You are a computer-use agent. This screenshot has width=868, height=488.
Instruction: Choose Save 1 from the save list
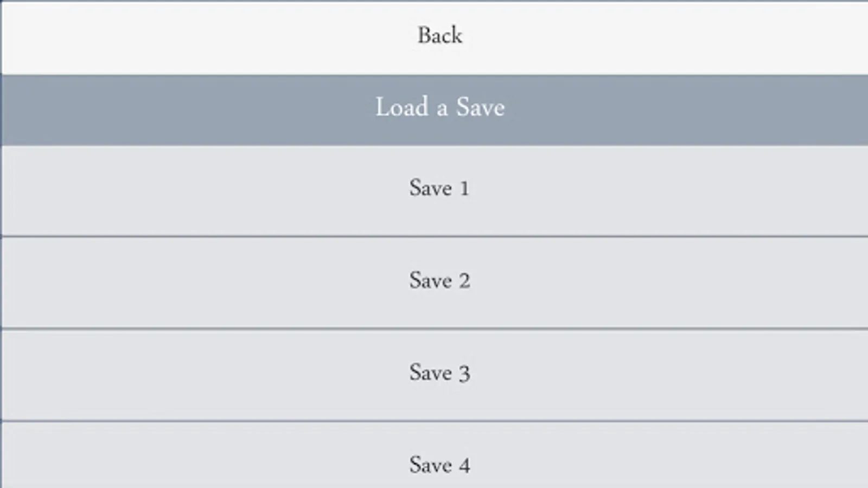click(x=439, y=189)
